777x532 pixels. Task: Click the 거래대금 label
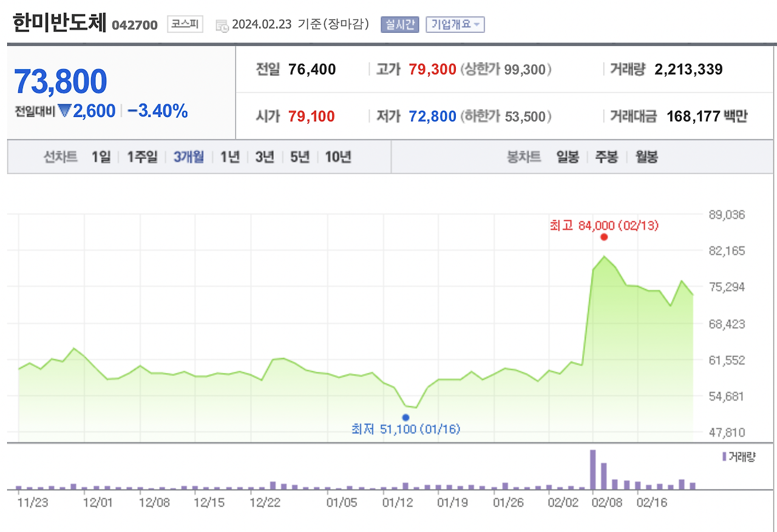[633, 116]
